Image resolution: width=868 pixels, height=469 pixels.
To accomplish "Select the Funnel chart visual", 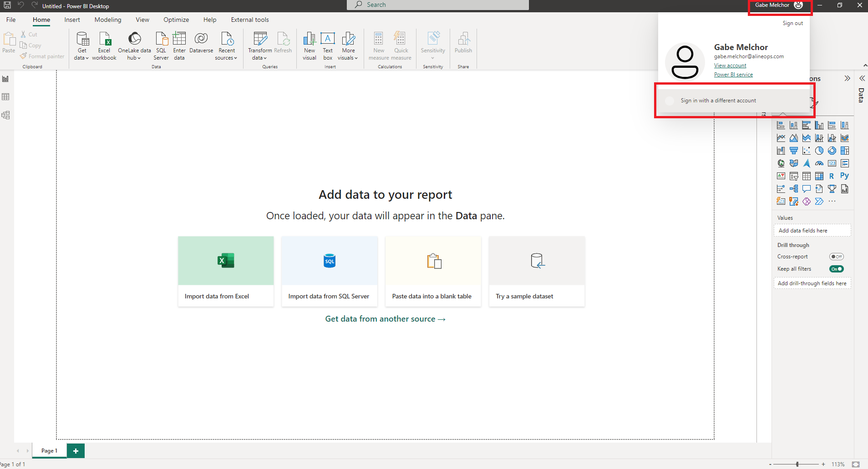I will (x=794, y=151).
